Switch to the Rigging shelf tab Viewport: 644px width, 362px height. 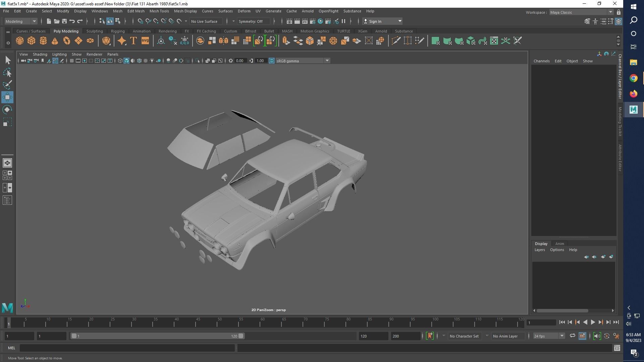point(118,31)
